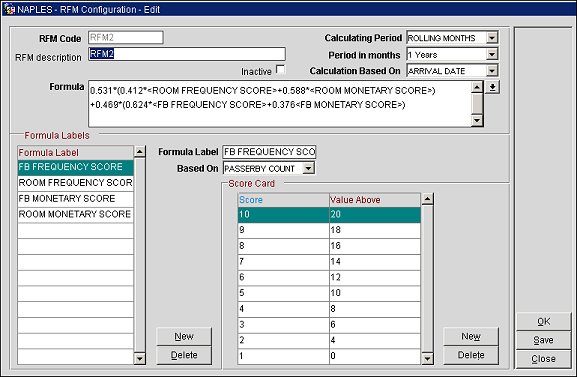Click Formula Labels list scroll-up arrow

coord(140,151)
